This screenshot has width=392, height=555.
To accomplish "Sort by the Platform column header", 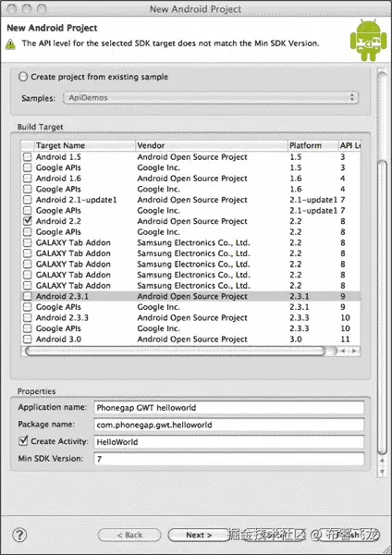I will coord(312,145).
